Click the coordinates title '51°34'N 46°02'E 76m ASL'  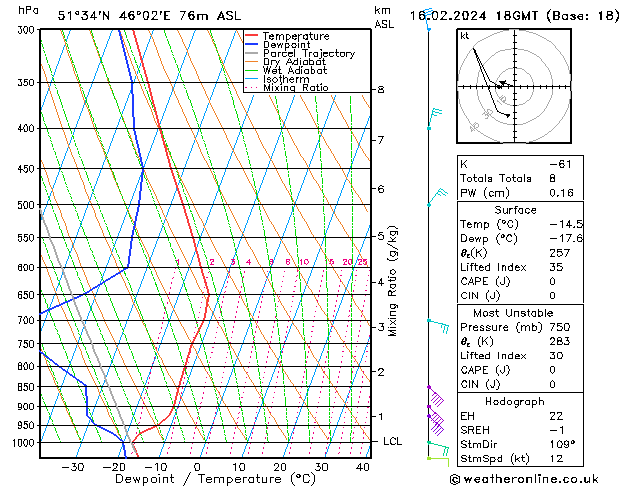[149, 16]
